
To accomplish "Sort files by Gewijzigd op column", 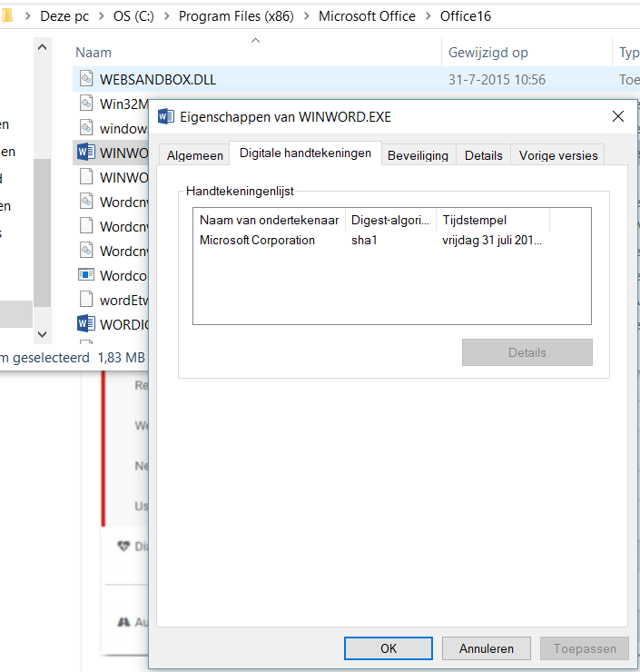I will pos(487,53).
